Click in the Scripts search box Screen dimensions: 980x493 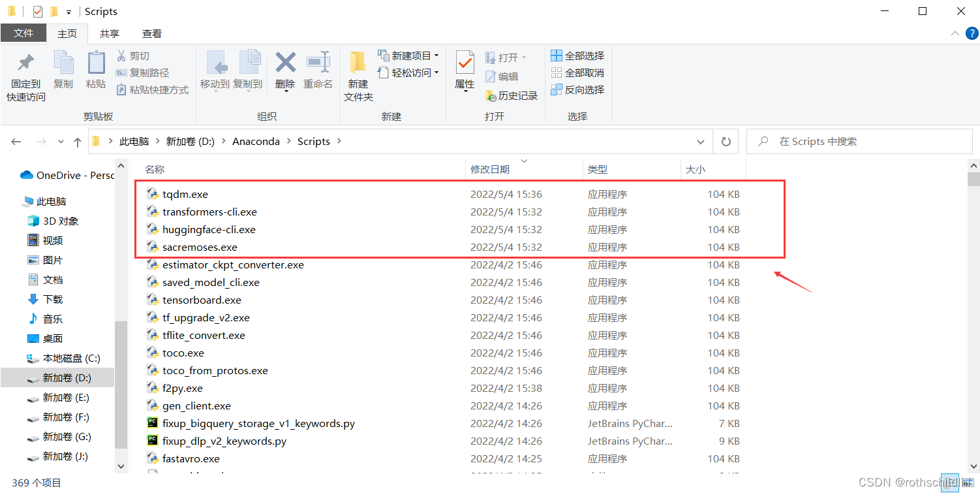coord(858,142)
